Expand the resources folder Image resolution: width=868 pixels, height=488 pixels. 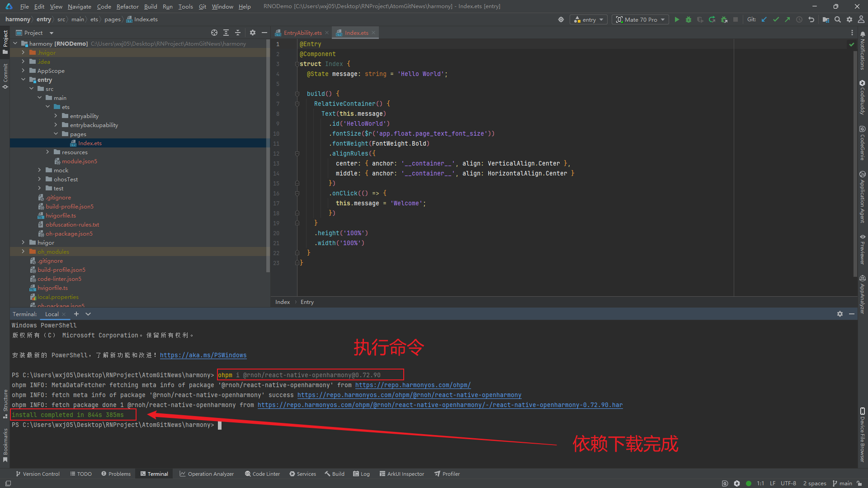(47, 152)
